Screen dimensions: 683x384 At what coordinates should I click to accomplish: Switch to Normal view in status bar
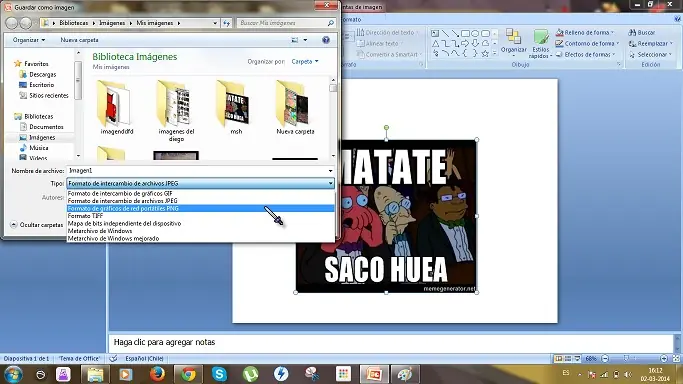558,359
